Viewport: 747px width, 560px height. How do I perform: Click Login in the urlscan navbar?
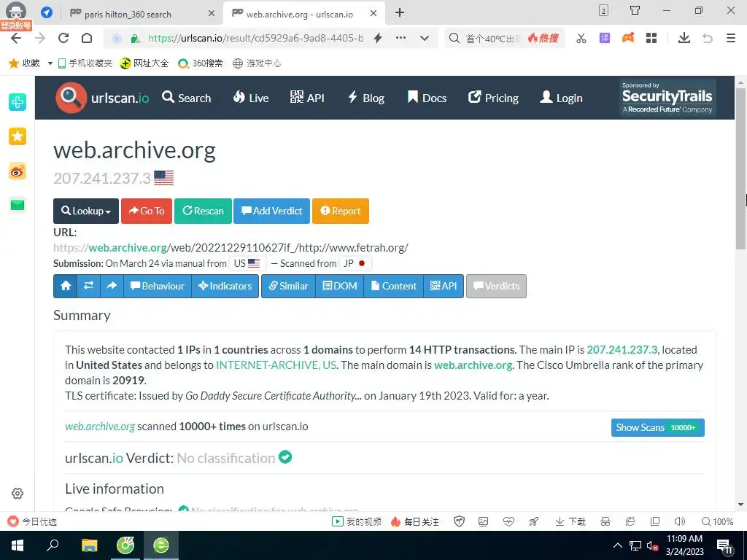coord(561,98)
